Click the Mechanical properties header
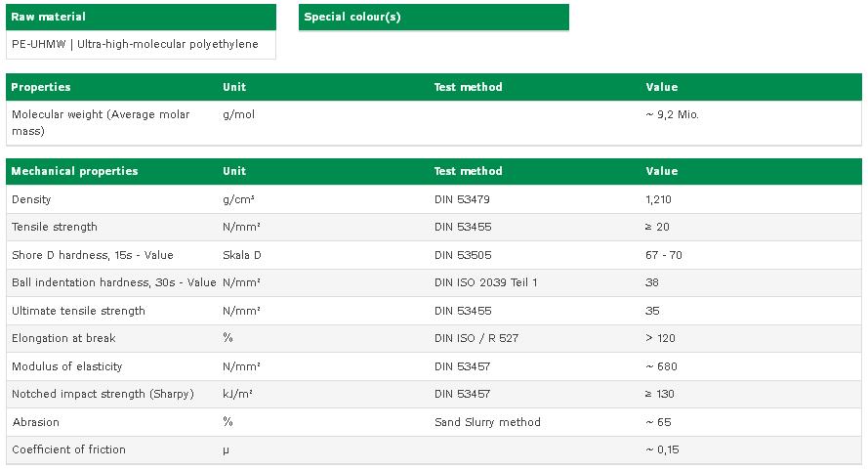Image resolution: width=868 pixels, height=470 pixels. [75, 171]
